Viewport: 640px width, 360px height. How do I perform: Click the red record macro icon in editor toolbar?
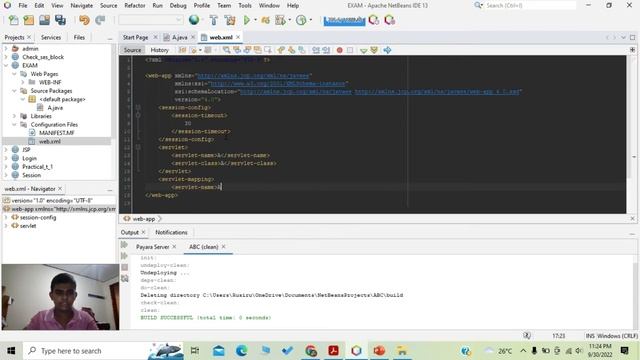(x=339, y=50)
